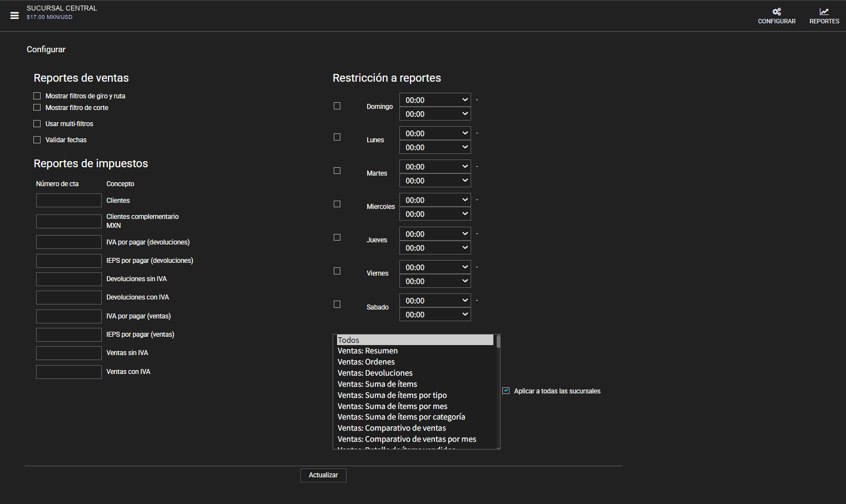Click SUCURSAL CENTRAL header text

click(x=62, y=8)
